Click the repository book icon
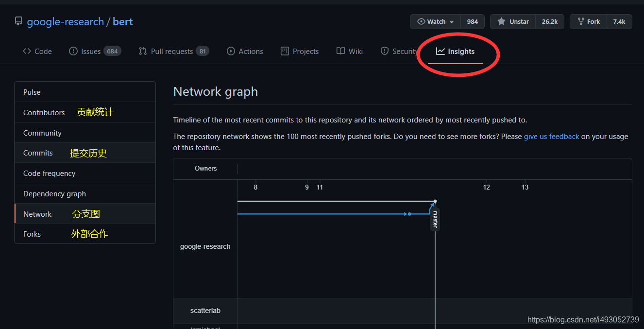This screenshot has width=644, height=329. [x=18, y=21]
